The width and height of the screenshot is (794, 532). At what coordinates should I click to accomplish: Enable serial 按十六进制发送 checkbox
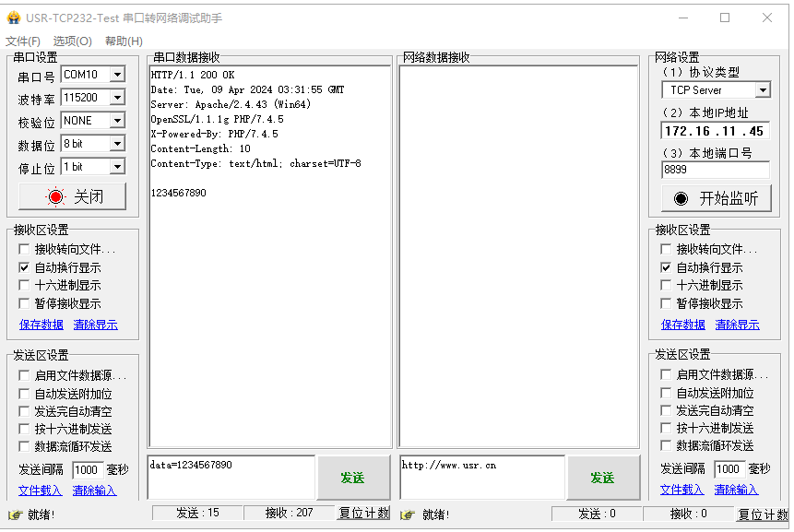coord(24,429)
